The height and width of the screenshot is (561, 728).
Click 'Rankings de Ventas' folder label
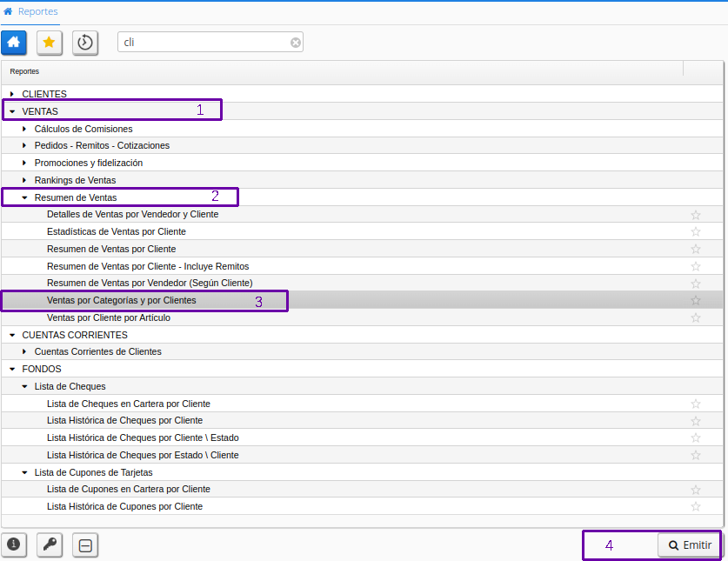click(x=75, y=180)
